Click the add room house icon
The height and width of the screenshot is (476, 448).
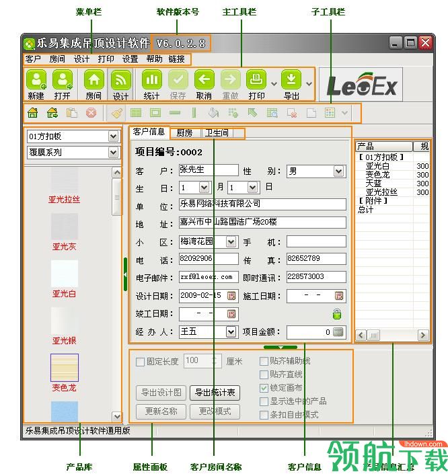point(33,113)
